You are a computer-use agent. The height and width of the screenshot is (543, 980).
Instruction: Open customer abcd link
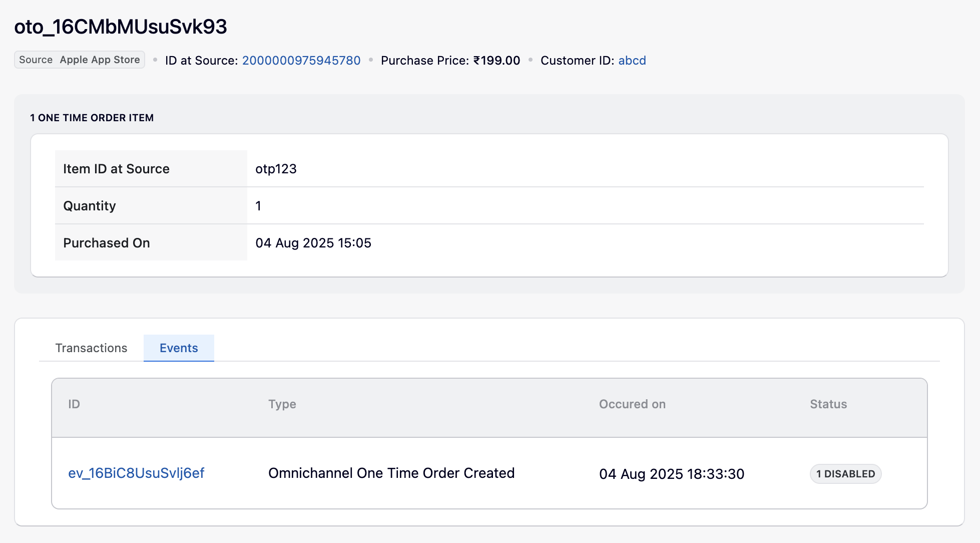click(x=632, y=61)
